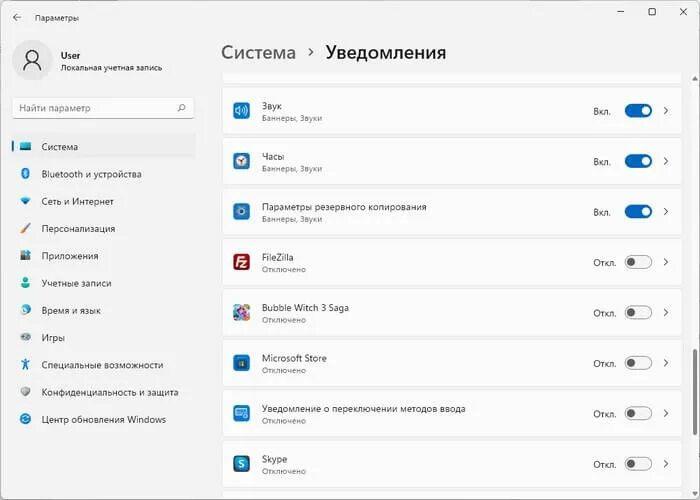This screenshot has width=700, height=500.
Task: Open Bluetooth и устройства section
Action: (91, 174)
